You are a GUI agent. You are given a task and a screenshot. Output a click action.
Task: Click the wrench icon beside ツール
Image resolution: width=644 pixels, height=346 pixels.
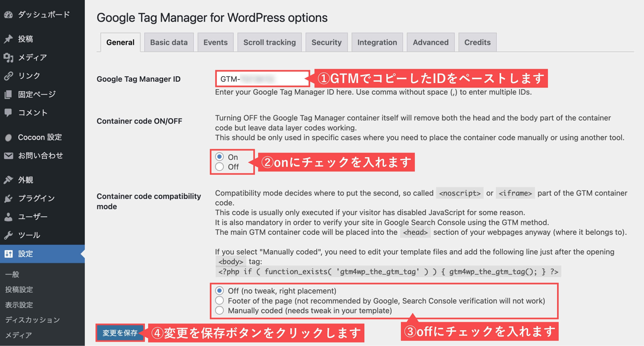[8, 235]
